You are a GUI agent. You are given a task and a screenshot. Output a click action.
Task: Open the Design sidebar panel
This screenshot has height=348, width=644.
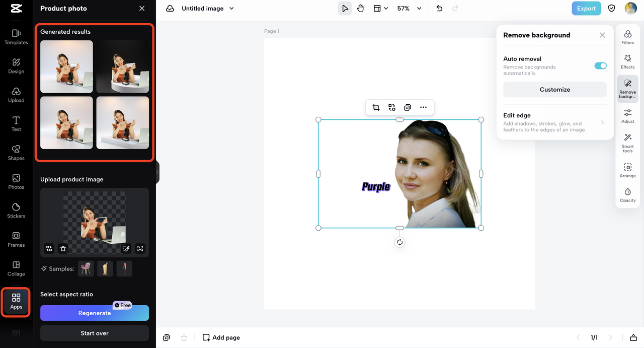(16, 66)
